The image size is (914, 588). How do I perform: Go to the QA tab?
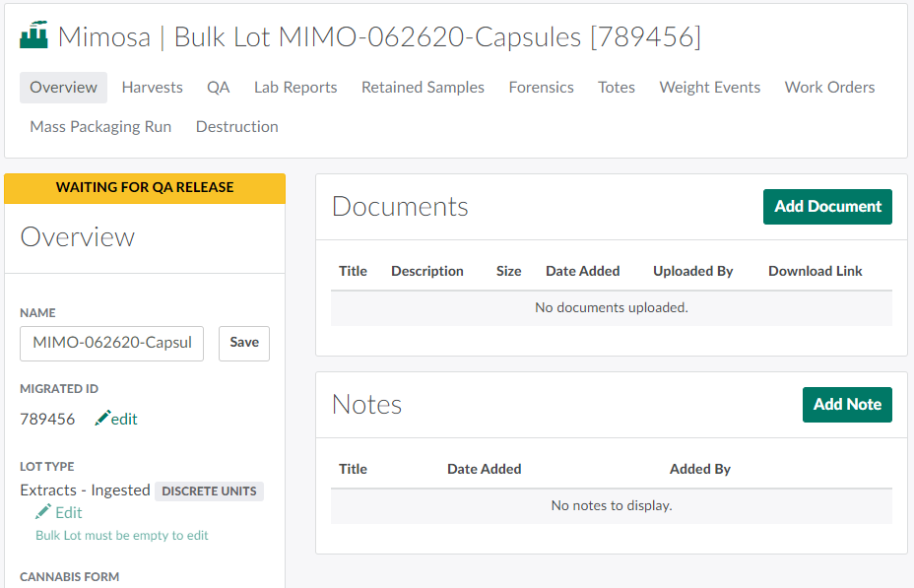[x=218, y=88]
